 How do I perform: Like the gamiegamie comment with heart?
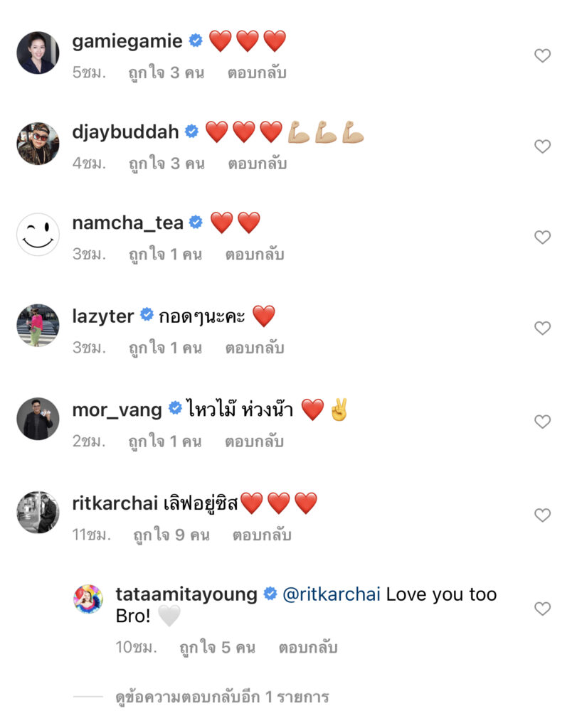(x=542, y=55)
